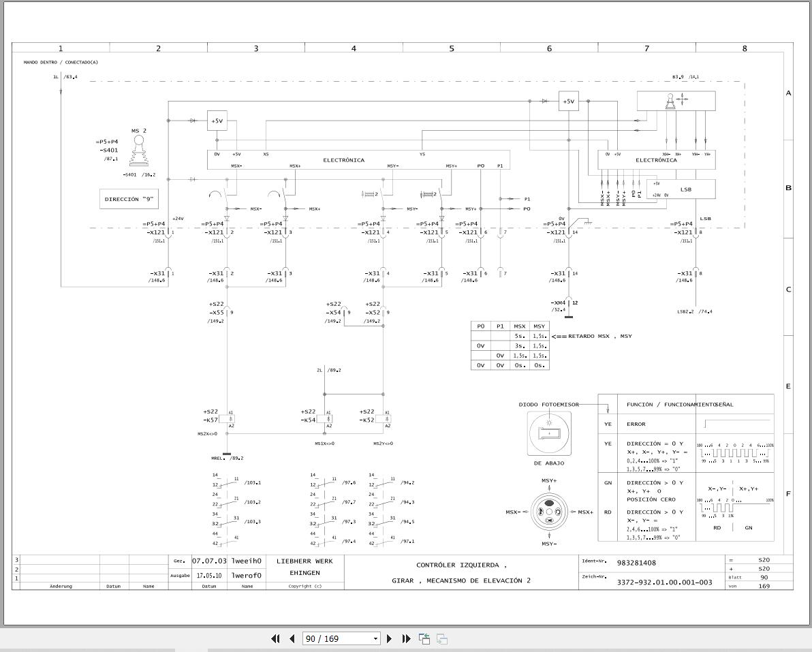
Task: Click the DE ABAJO caption
Action: (x=549, y=463)
